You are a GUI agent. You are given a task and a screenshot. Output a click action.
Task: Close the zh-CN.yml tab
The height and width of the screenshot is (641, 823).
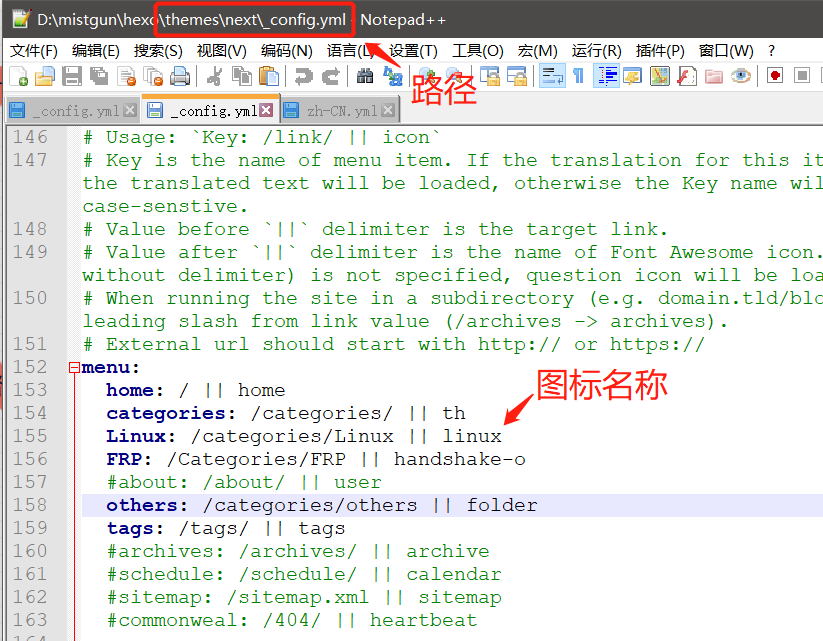tap(388, 110)
